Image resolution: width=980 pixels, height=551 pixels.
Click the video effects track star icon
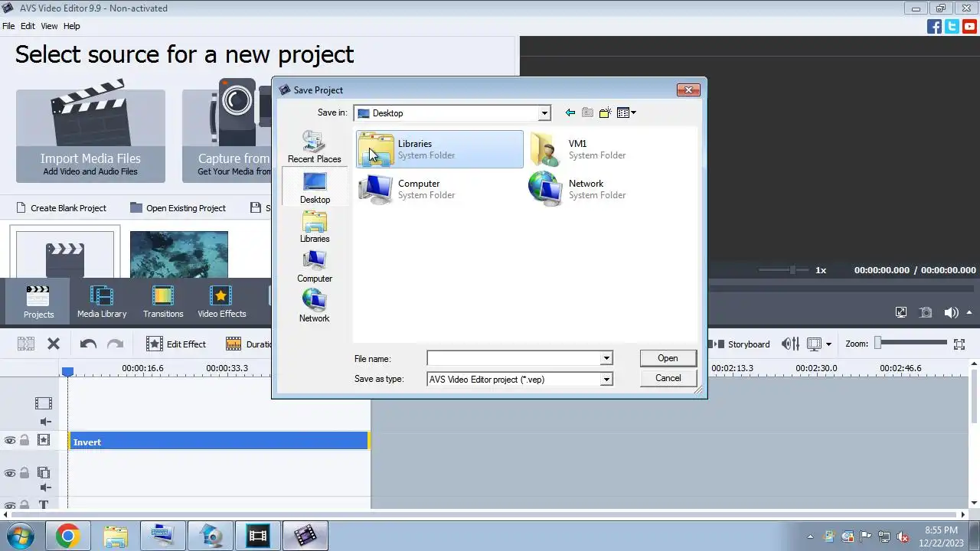(44, 440)
